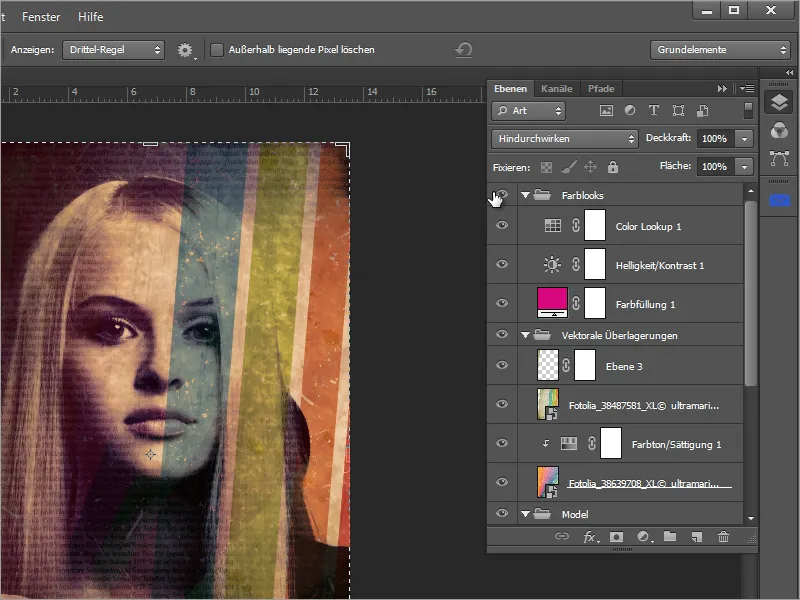
Task: Open the Layers panel flyout menu icon
Action: 747,89
